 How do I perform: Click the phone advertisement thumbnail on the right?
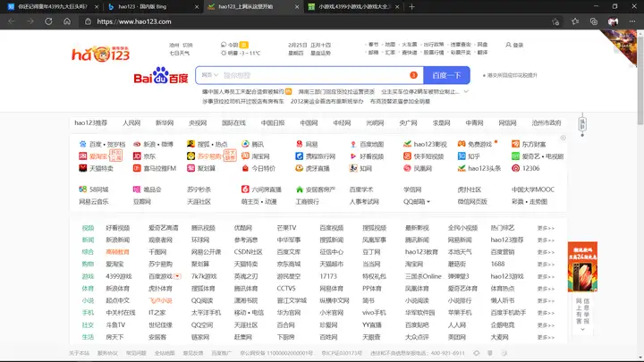582,266
